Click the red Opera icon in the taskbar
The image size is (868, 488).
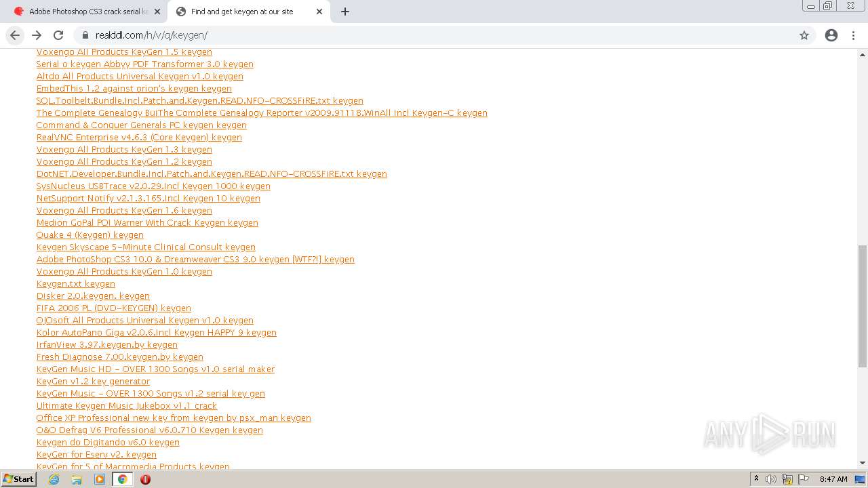click(145, 479)
